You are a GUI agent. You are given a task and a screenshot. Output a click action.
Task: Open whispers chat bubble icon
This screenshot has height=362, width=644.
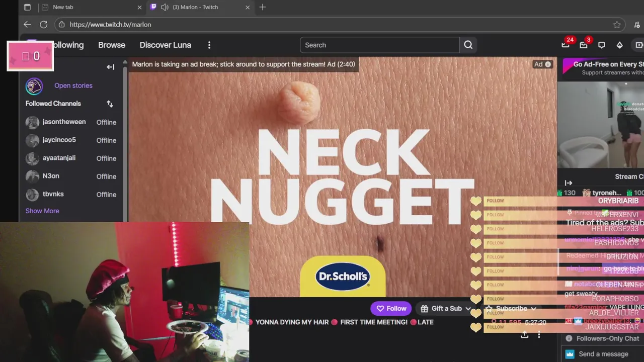(601, 45)
